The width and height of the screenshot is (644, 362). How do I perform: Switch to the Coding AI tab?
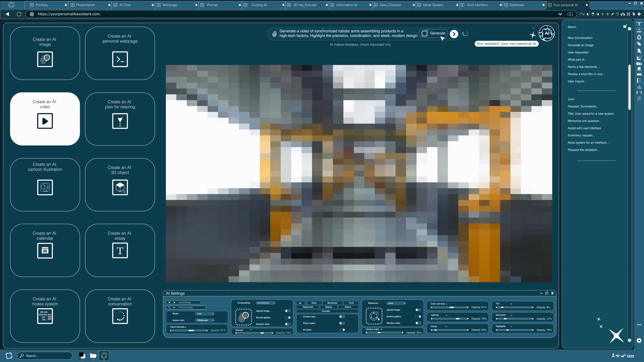[259, 5]
